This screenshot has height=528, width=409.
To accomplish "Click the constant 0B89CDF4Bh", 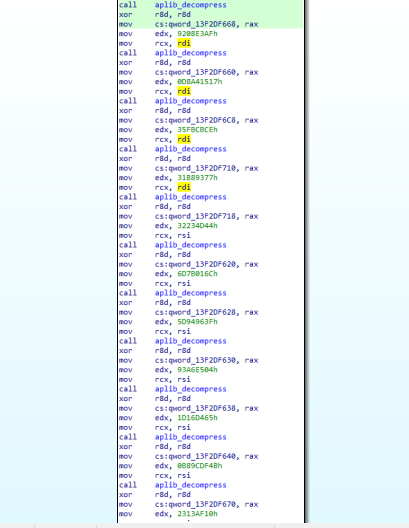I will pos(200,466).
